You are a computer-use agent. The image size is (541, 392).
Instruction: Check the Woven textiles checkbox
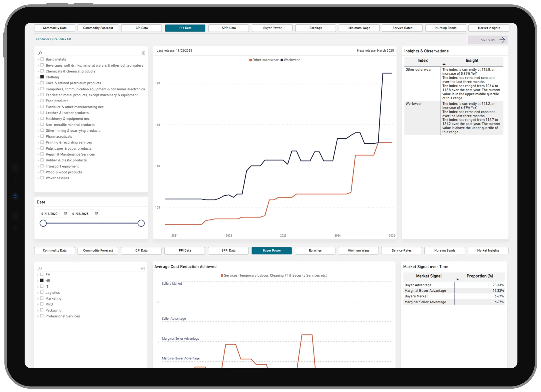42,178
